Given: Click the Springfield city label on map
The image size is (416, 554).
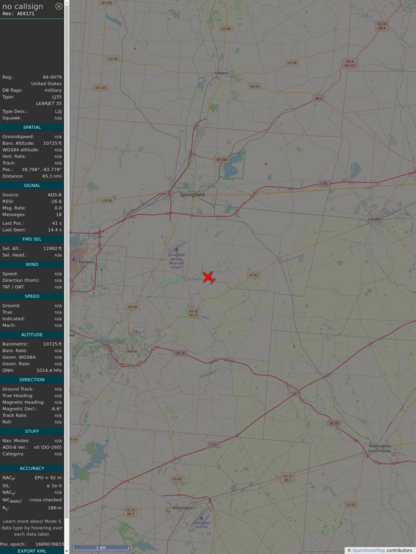Looking at the screenshot, I should 192,195.
